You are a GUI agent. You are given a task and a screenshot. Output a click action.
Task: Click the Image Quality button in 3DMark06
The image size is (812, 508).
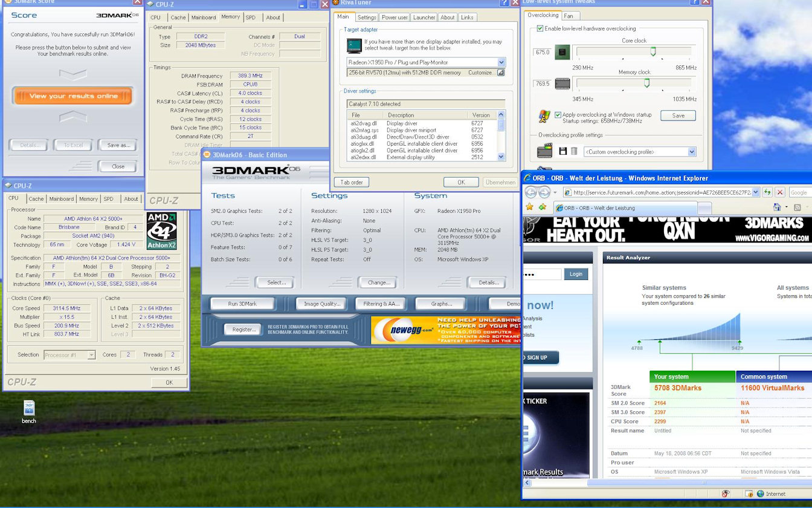click(x=323, y=304)
